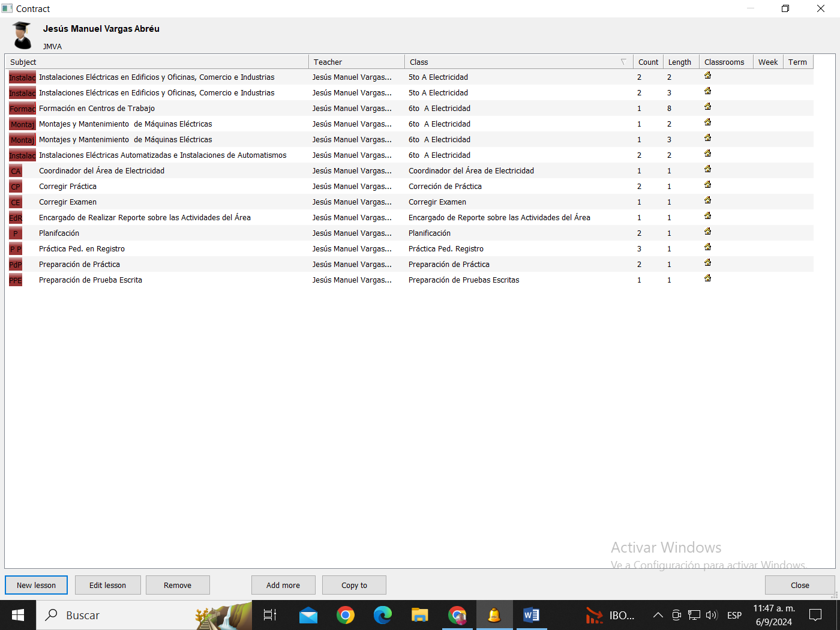Click the classroom icon for Instalaciones Eléctricas Automatizadas row
The image size is (840, 630).
pos(707,154)
